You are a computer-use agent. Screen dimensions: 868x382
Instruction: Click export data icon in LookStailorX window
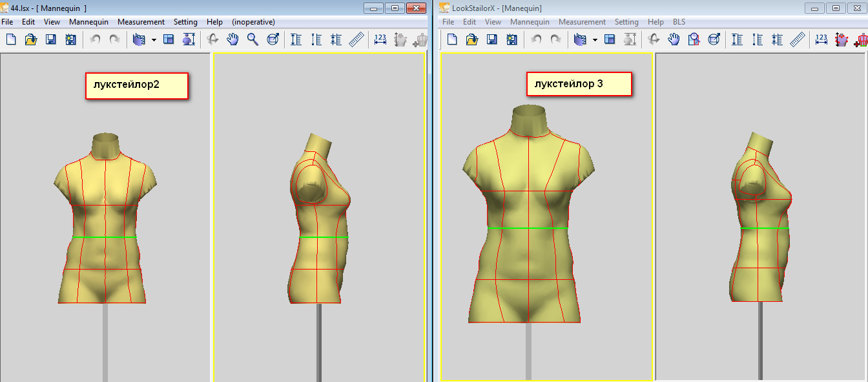pos(512,39)
